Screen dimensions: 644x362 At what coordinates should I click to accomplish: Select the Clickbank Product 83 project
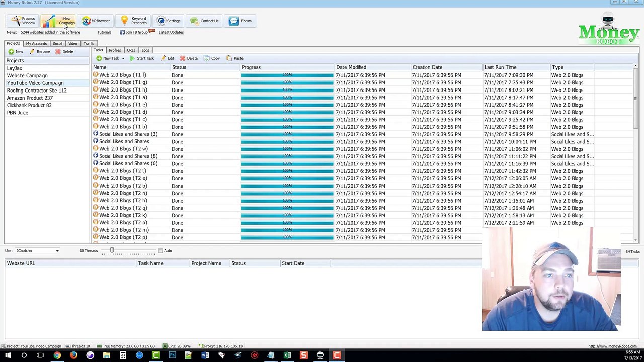(47, 105)
